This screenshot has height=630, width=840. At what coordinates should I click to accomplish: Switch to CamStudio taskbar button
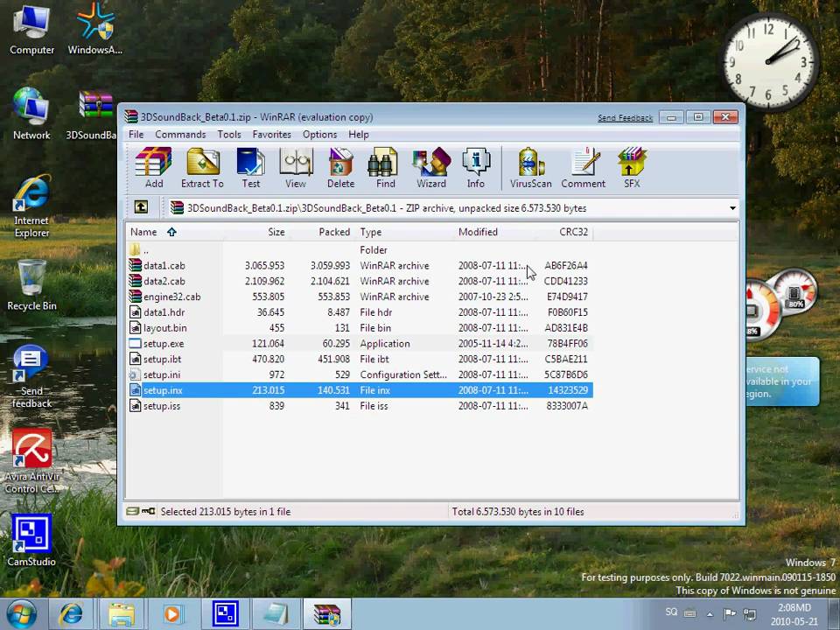[226, 614]
